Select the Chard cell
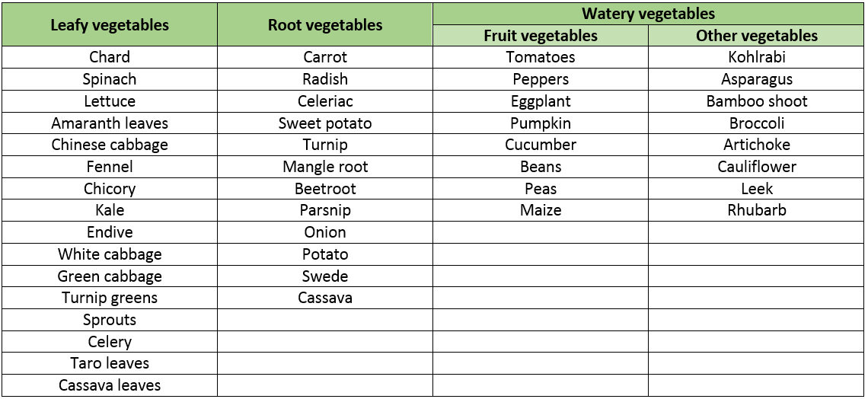This screenshot has width=868, height=399. tap(110, 57)
